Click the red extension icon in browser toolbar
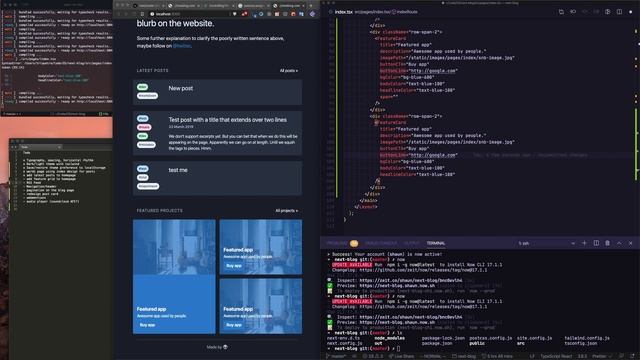The height and width of the screenshot is (360, 640). pyautogui.click(x=244, y=14)
